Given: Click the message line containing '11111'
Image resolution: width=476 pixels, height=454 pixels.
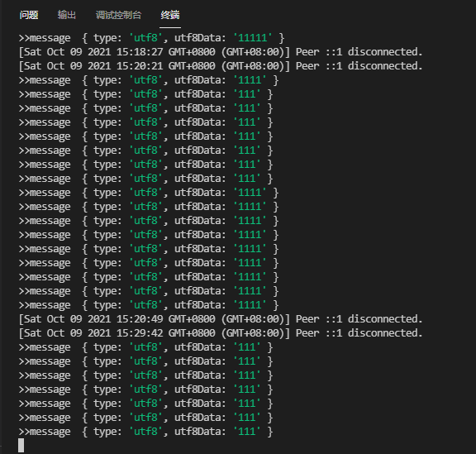Looking at the screenshot, I should tap(151, 38).
